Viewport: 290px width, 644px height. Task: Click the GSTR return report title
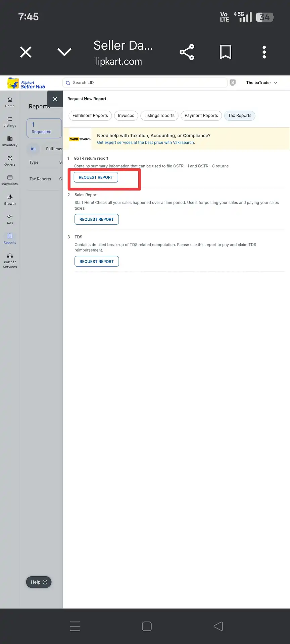[91, 158]
